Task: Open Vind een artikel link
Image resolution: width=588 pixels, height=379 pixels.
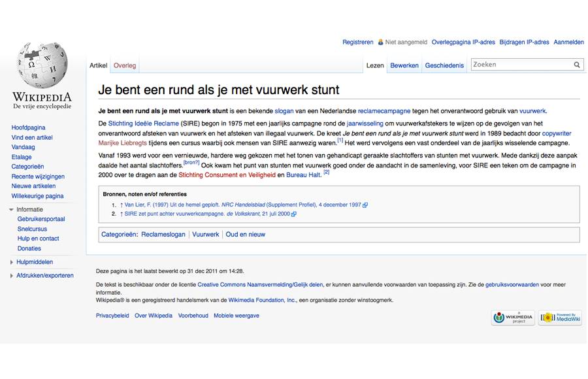Action: pyautogui.click(x=32, y=137)
